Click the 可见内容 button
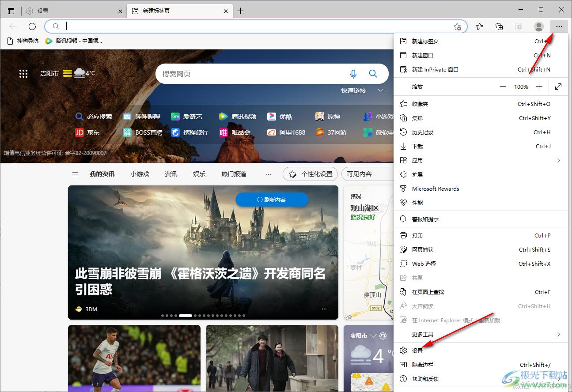 pyautogui.click(x=367, y=174)
